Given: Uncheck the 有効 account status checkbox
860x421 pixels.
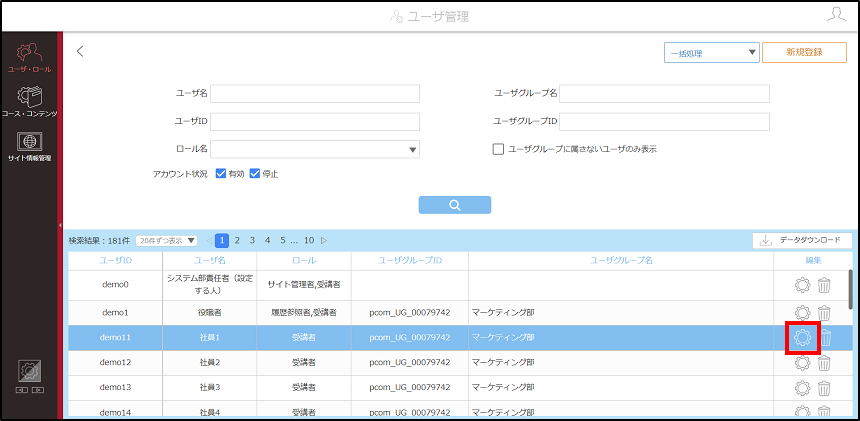Looking at the screenshot, I should (221, 174).
